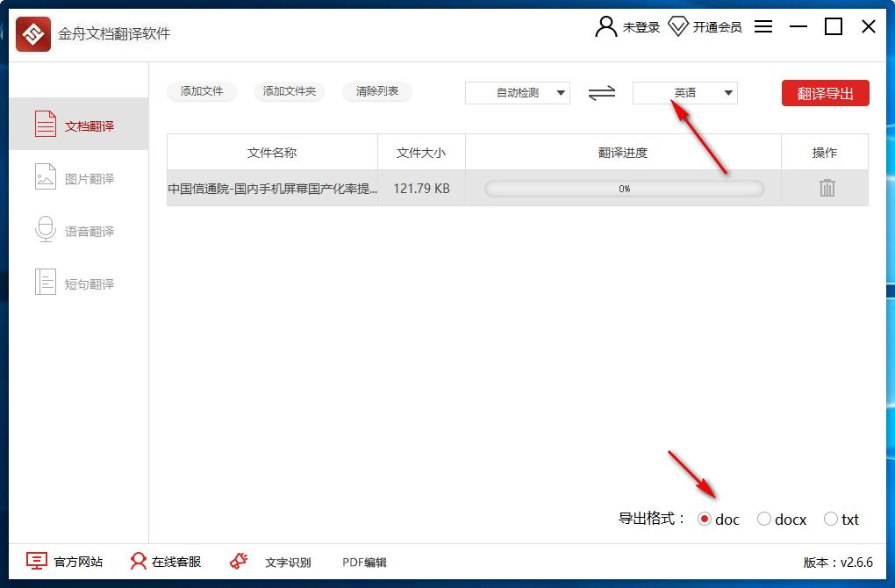Click the 短句翻译 text page icon
895x588 pixels.
(x=45, y=282)
